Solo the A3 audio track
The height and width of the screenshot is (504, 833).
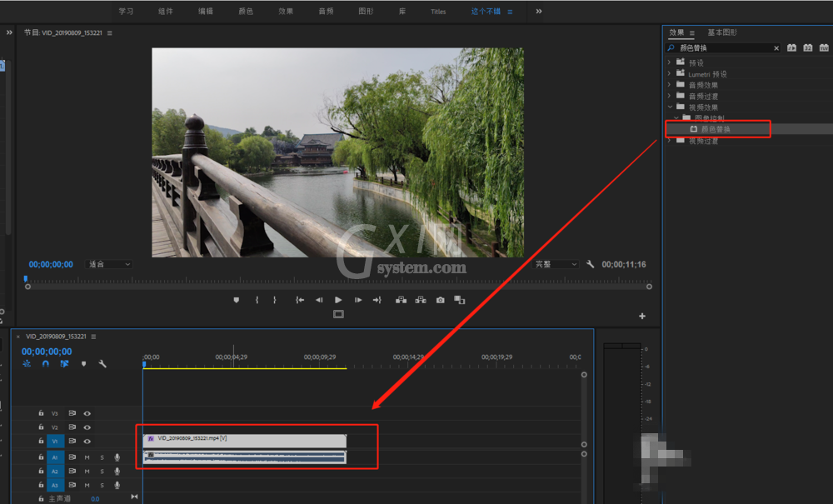[x=102, y=485]
